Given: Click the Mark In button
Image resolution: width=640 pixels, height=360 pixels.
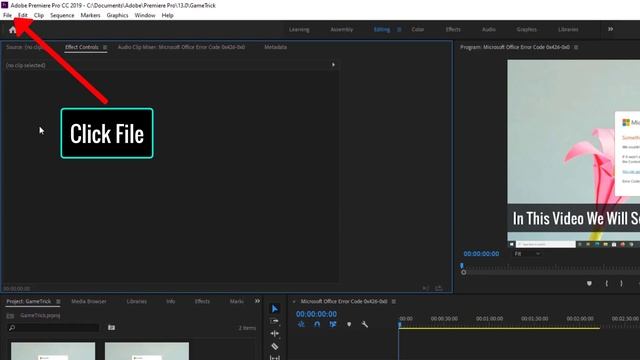Looking at the screenshot, I should (x=607, y=283).
